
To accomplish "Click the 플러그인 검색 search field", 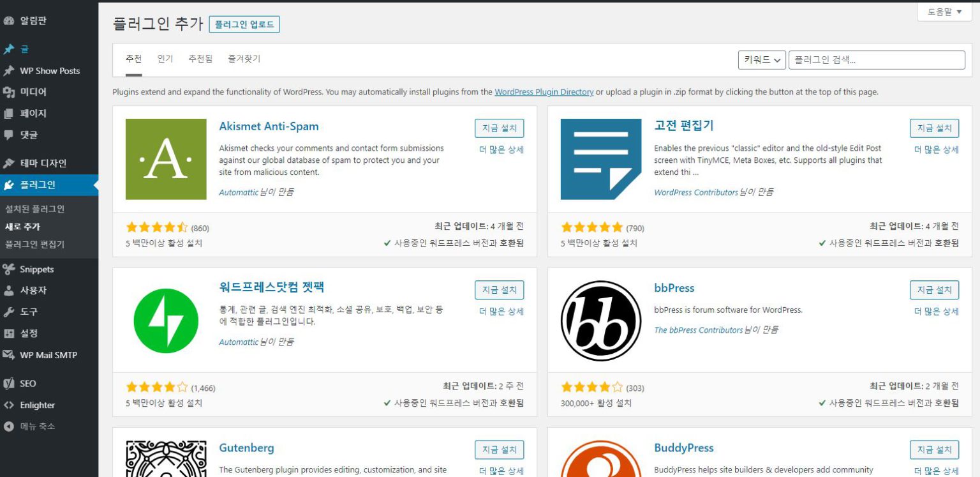I will 876,60.
